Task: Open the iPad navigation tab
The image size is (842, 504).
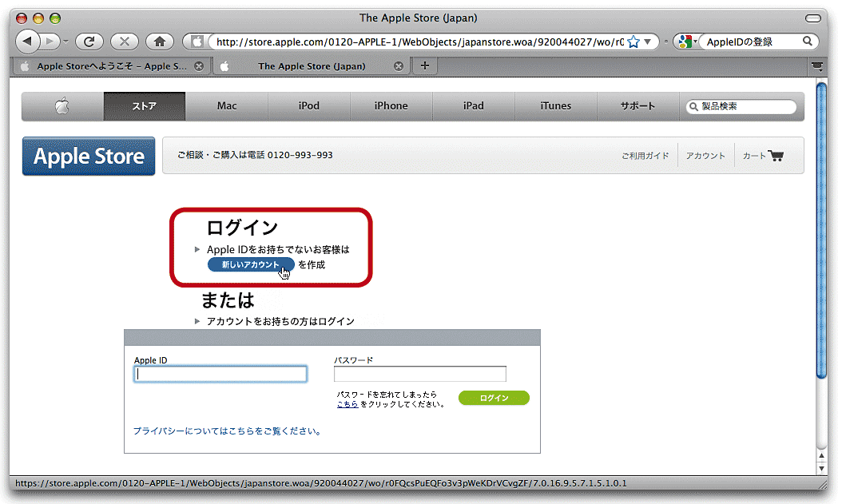Action: (x=474, y=105)
